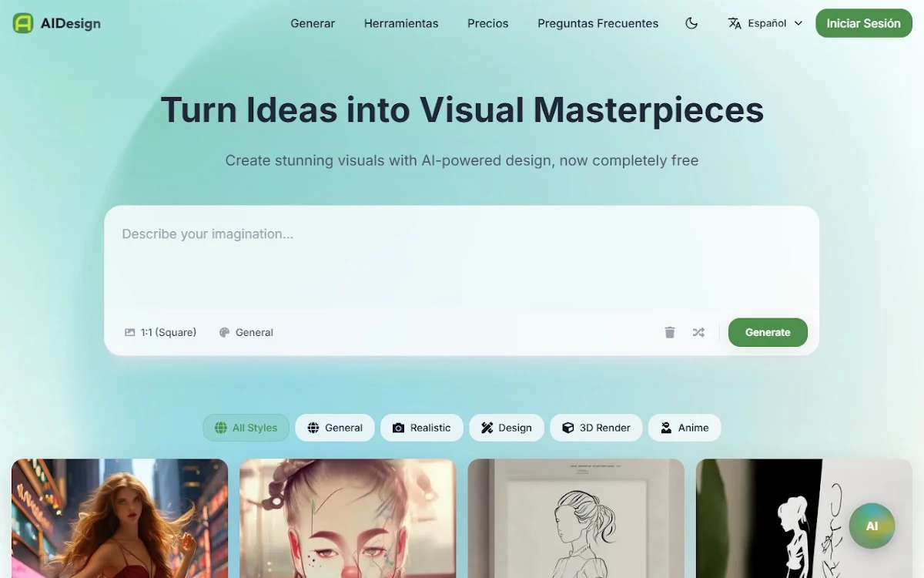The height and width of the screenshot is (578, 924).
Task: Click the floating AI assistant button
Action: click(872, 526)
